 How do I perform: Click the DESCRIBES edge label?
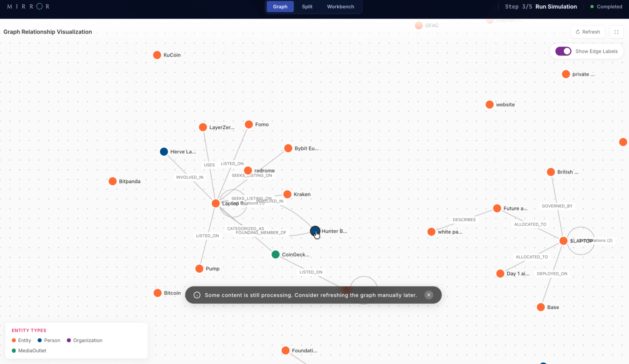click(x=464, y=220)
